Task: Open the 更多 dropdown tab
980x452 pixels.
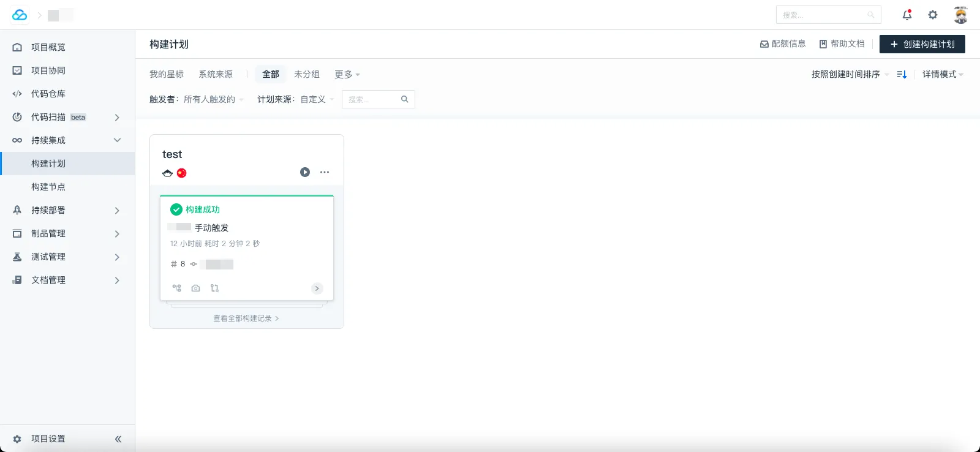Action: point(347,74)
